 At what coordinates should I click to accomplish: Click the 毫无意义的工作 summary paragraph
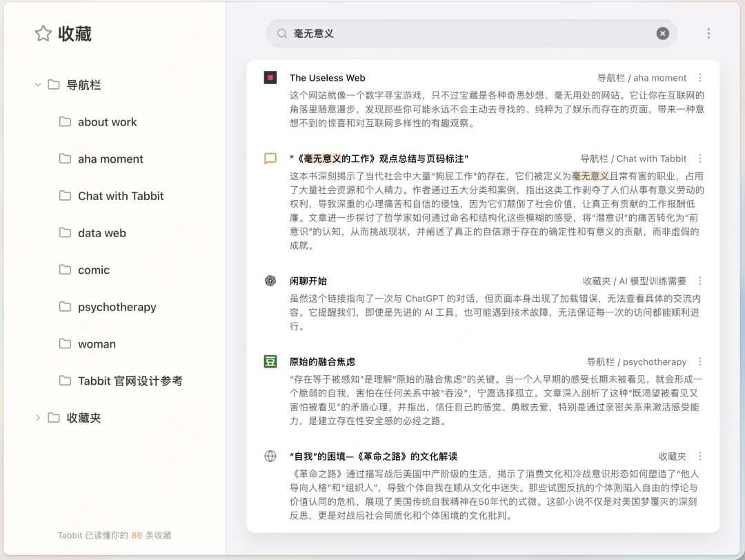point(497,211)
